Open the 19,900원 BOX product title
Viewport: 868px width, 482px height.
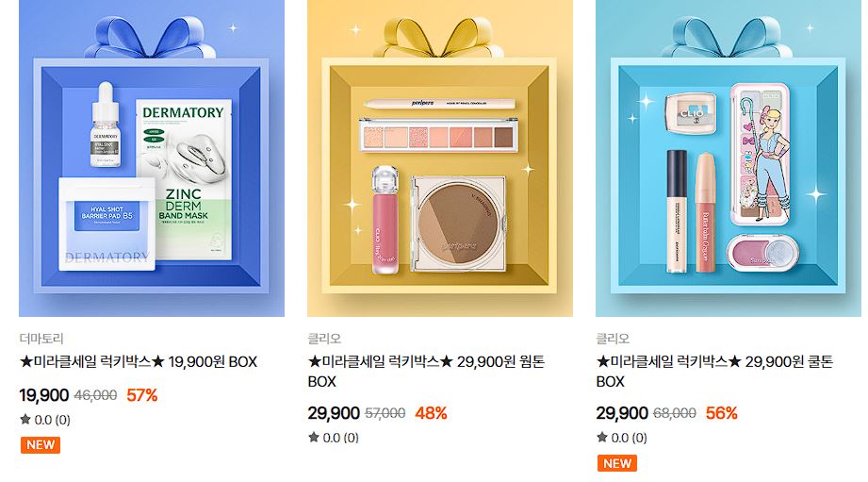coord(139,362)
